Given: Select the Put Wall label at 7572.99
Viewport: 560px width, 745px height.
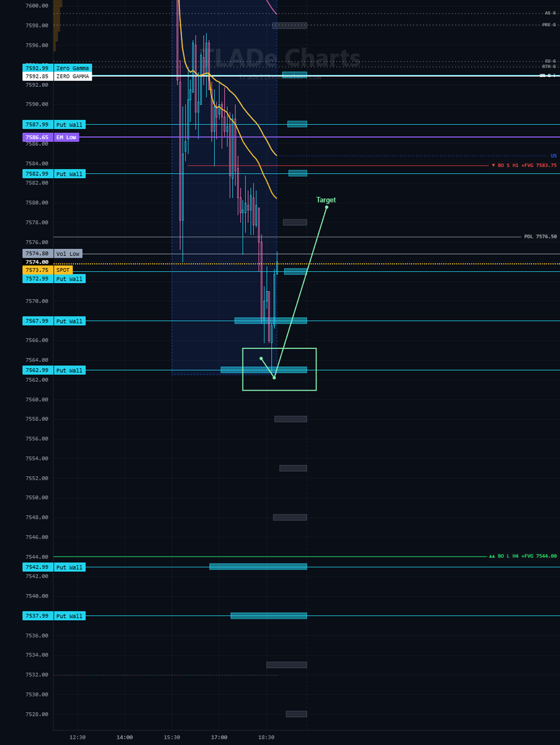Looking at the screenshot, I should point(70,279).
